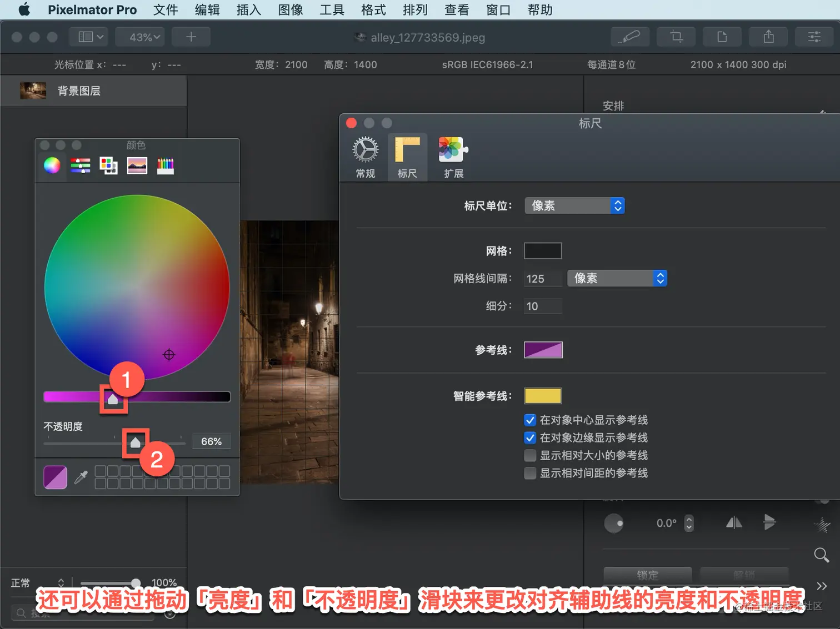Open the 排列 menu
Viewport: 840px width, 629px height.
(x=415, y=9)
